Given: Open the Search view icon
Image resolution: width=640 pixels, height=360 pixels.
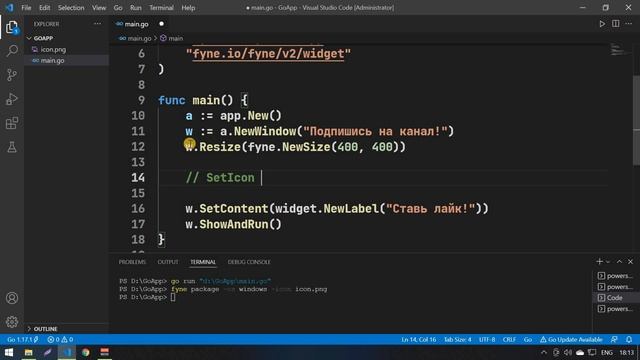Looking at the screenshot, I should tap(12, 51).
